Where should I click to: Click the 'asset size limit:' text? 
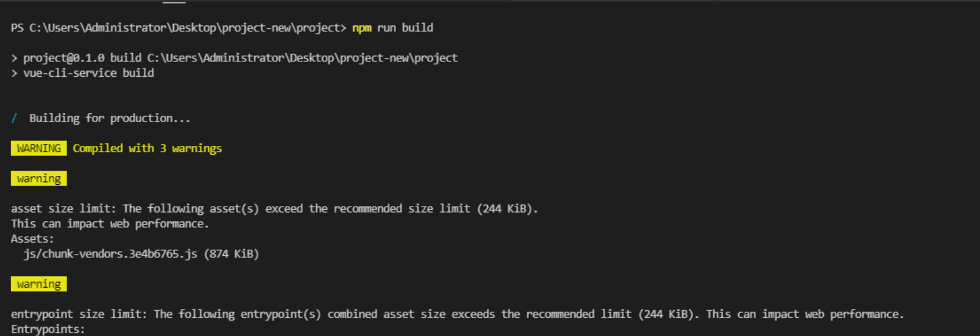(64, 208)
